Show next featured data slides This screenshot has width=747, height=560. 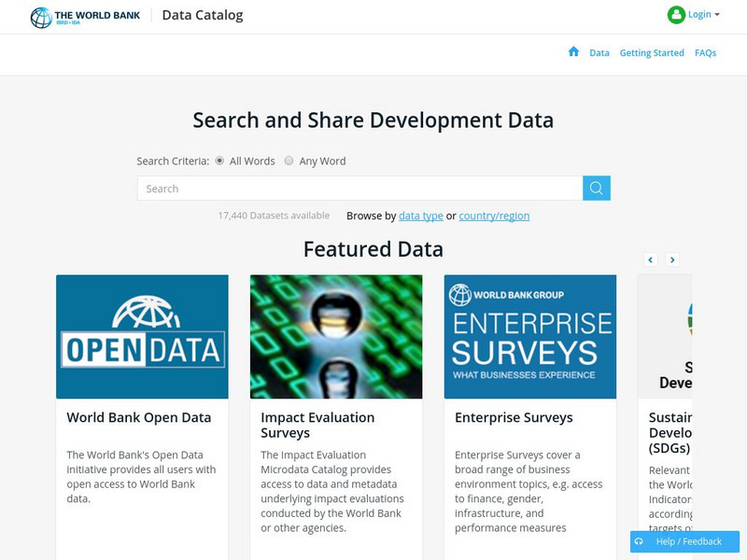pyautogui.click(x=672, y=259)
